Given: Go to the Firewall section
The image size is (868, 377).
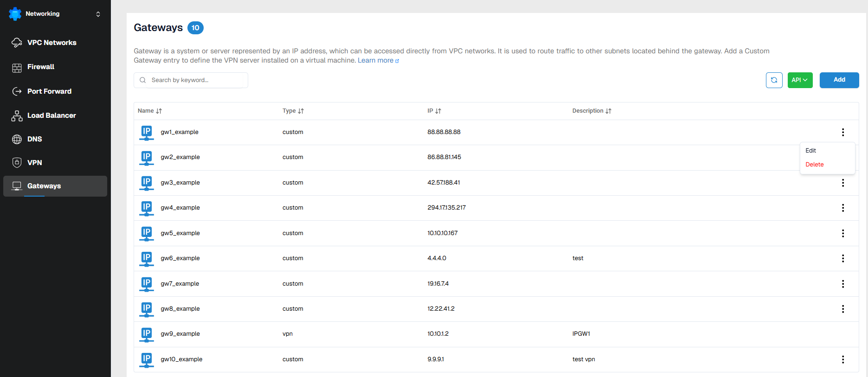Looking at the screenshot, I should (41, 67).
